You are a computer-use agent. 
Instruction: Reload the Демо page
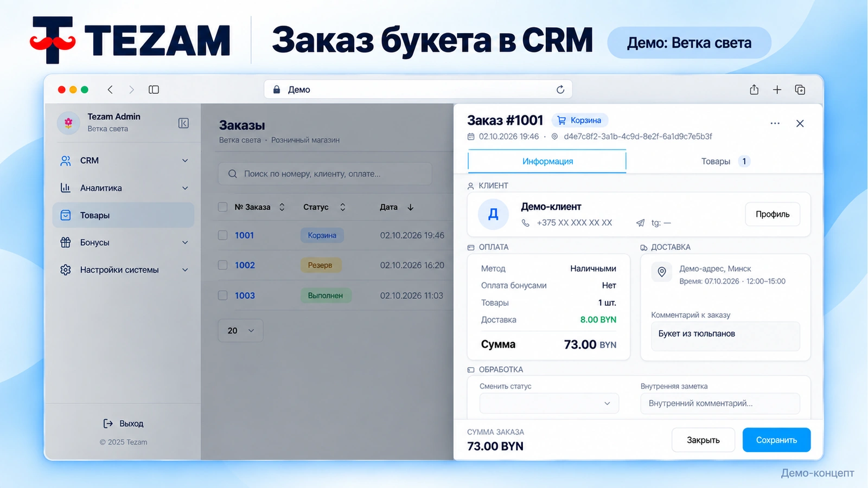pos(560,89)
